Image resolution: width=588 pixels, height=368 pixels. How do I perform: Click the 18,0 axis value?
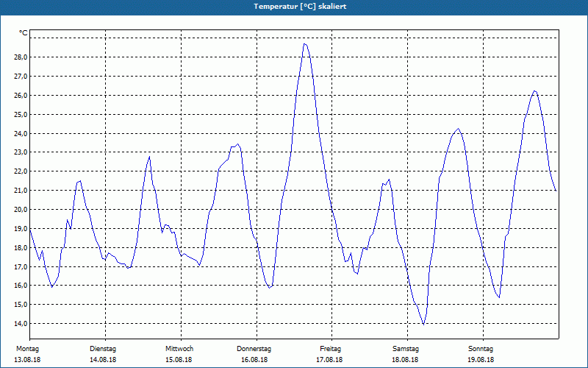pyautogui.click(x=20, y=247)
